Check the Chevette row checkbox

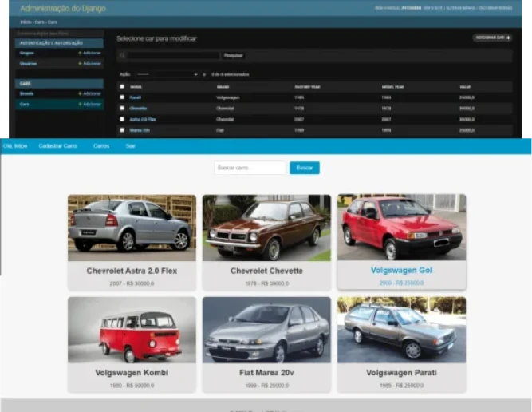click(122, 108)
